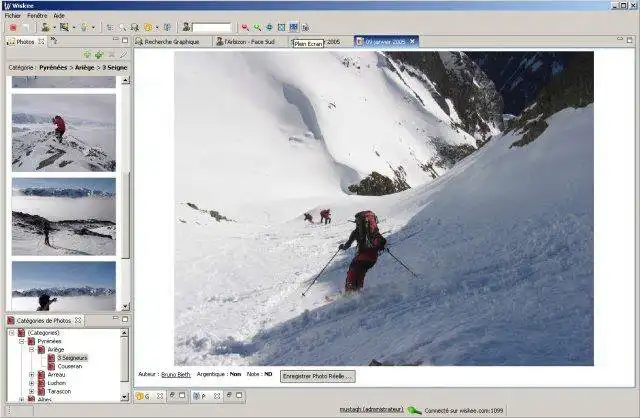Click the lightbulb toolbar icon
This screenshot has width=640, height=418.
[84, 27]
